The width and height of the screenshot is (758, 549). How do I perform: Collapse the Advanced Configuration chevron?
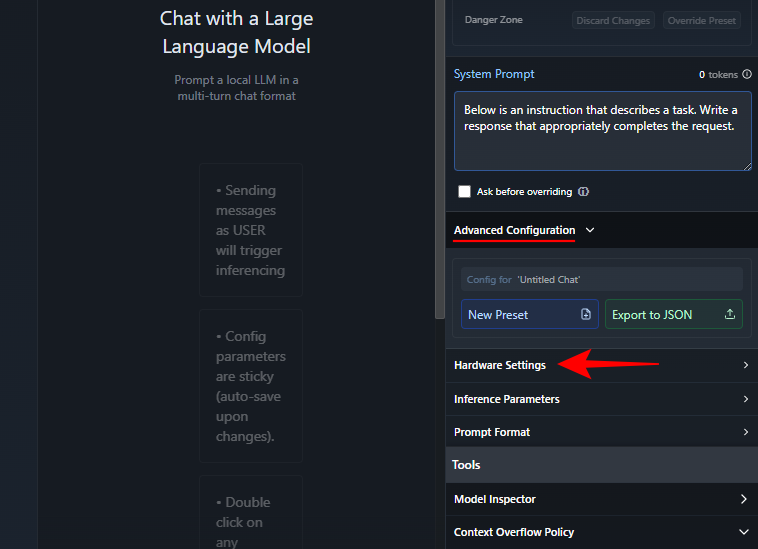pyautogui.click(x=590, y=230)
